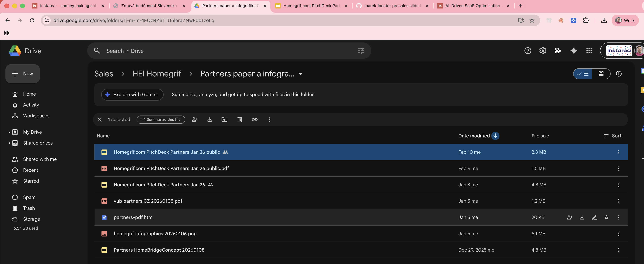Download the selected file using download icon
Image resolution: width=644 pixels, height=264 pixels.
coord(209,120)
